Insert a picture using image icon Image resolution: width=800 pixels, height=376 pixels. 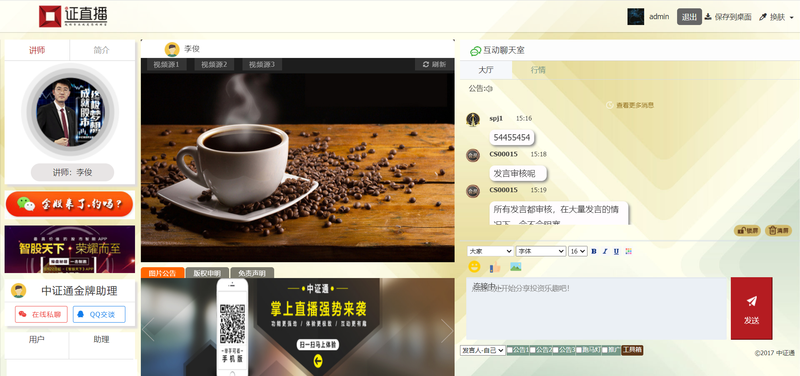point(516,266)
